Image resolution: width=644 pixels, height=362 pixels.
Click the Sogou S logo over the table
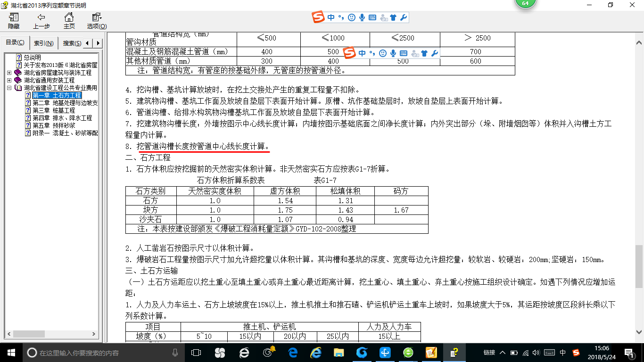tap(349, 53)
